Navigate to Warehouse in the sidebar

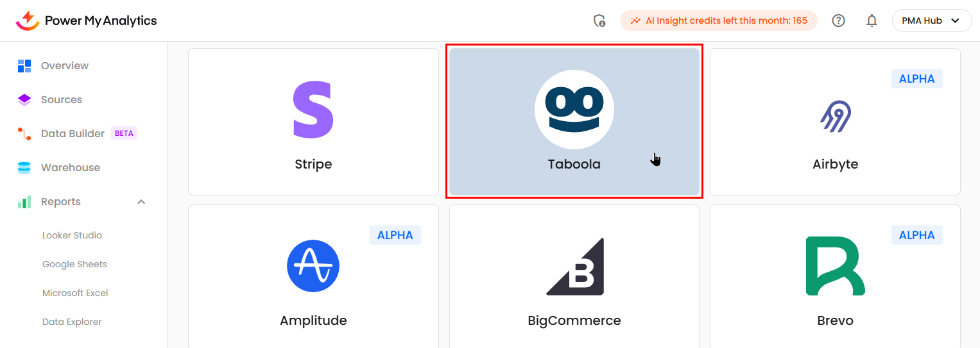tap(70, 167)
